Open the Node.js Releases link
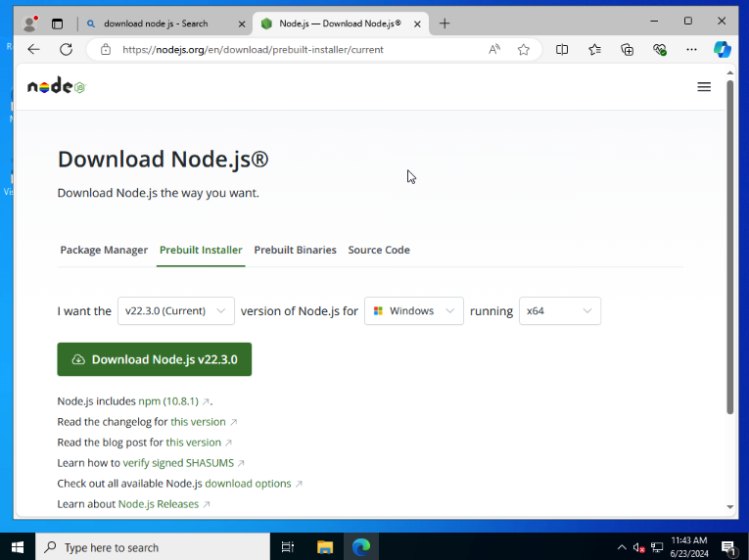The height and width of the screenshot is (560, 749). [x=158, y=504]
